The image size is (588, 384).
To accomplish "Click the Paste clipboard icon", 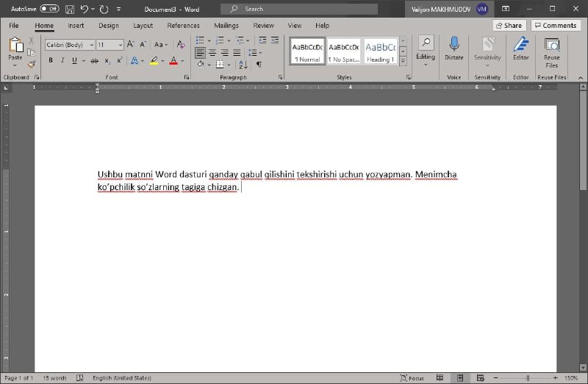I will coord(15,45).
